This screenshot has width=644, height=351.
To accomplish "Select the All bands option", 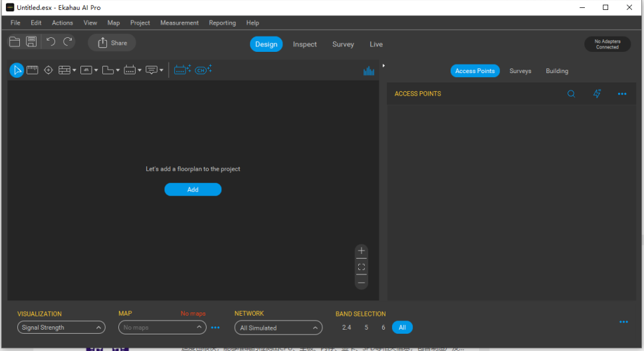I will [402, 327].
